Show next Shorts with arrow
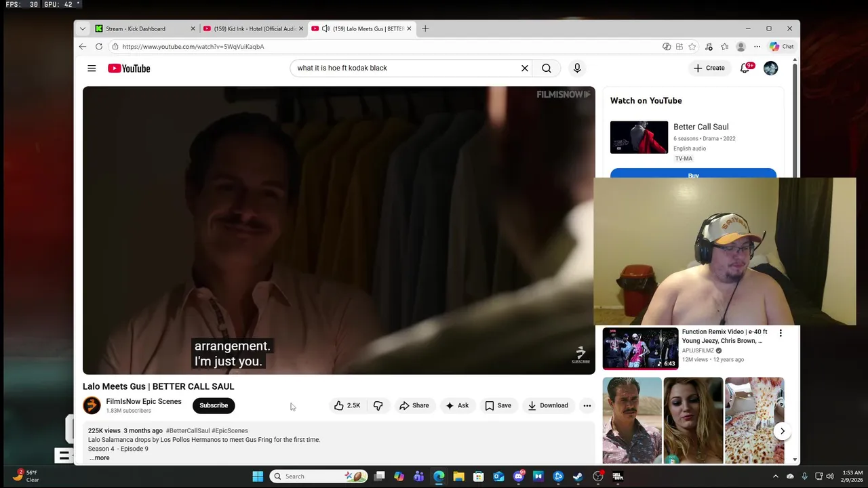Viewport: 868px width, 488px height. [782, 431]
